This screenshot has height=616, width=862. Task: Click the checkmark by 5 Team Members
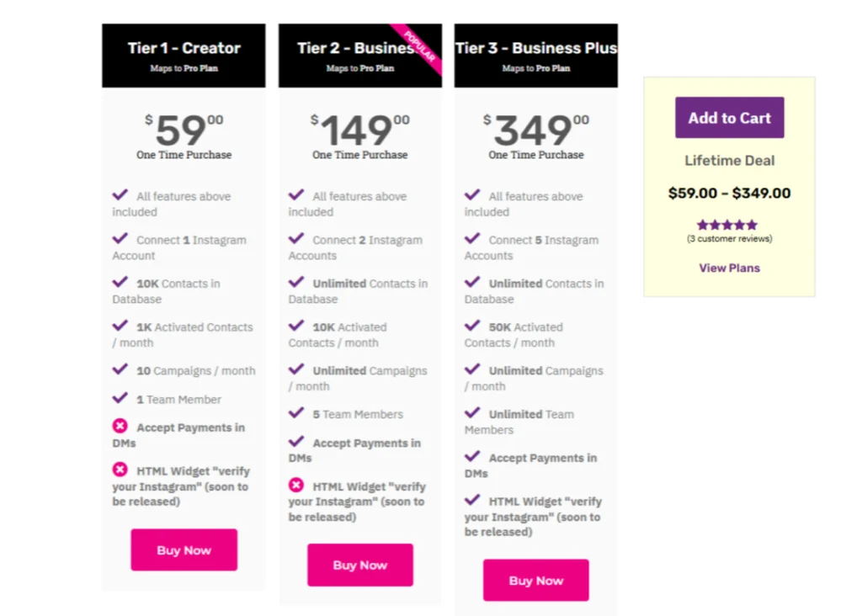296,413
